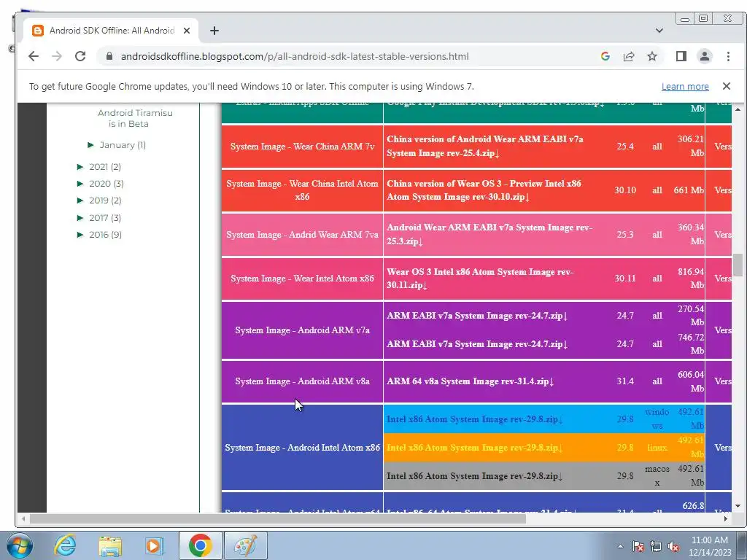Open the 2016 archive link
This screenshot has width=747, height=560.
tap(98, 235)
